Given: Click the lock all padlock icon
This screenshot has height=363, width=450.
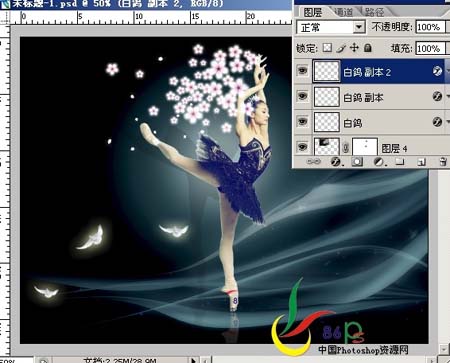Looking at the screenshot, I should pyautogui.click(x=368, y=48).
